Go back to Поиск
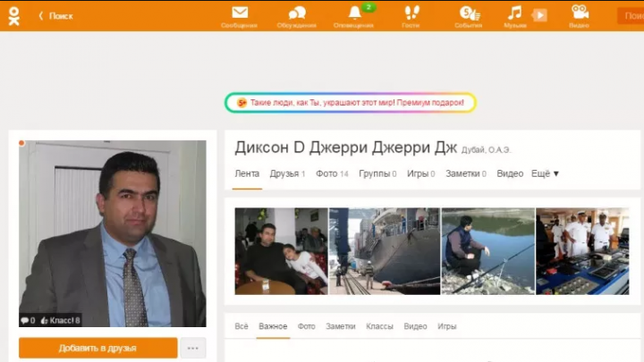This screenshot has width=644, height=362. [x=55, y=16]
